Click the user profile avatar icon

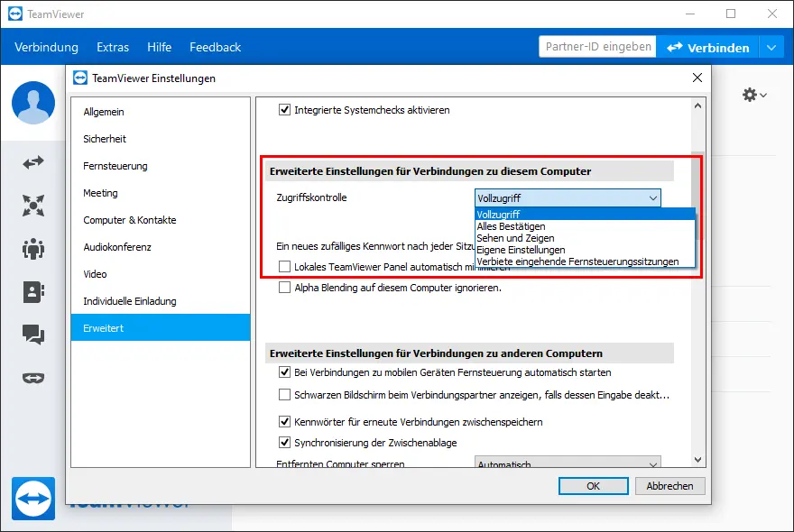point(33,103)
